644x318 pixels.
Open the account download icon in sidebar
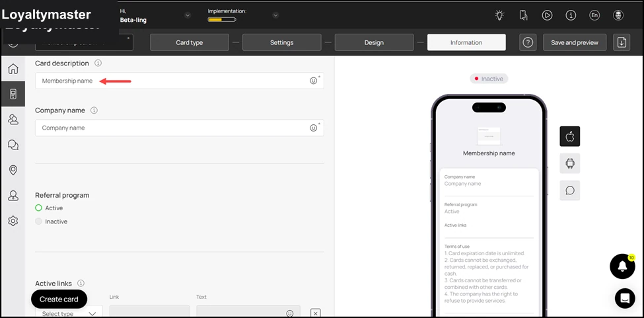click(x=13, y=196)
